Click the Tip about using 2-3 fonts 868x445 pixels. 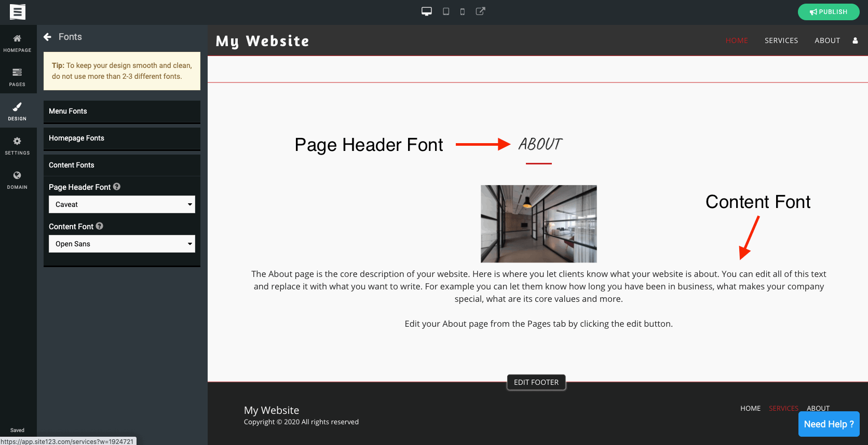(122, 71)
